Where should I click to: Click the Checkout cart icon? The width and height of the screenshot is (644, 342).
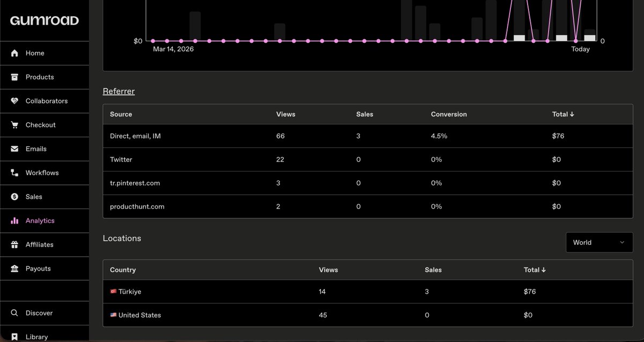coord(14,125)
